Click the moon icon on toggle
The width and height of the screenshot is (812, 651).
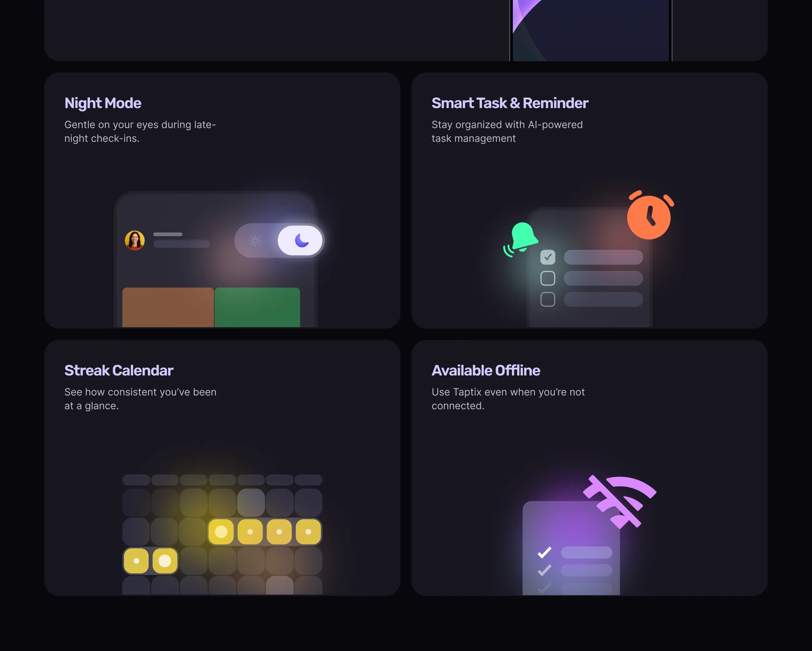coord(301,240)
